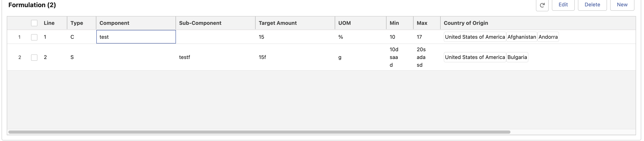The image size is (644, 141).
Task: Click the UOM column header
Action: coord(344,23)
